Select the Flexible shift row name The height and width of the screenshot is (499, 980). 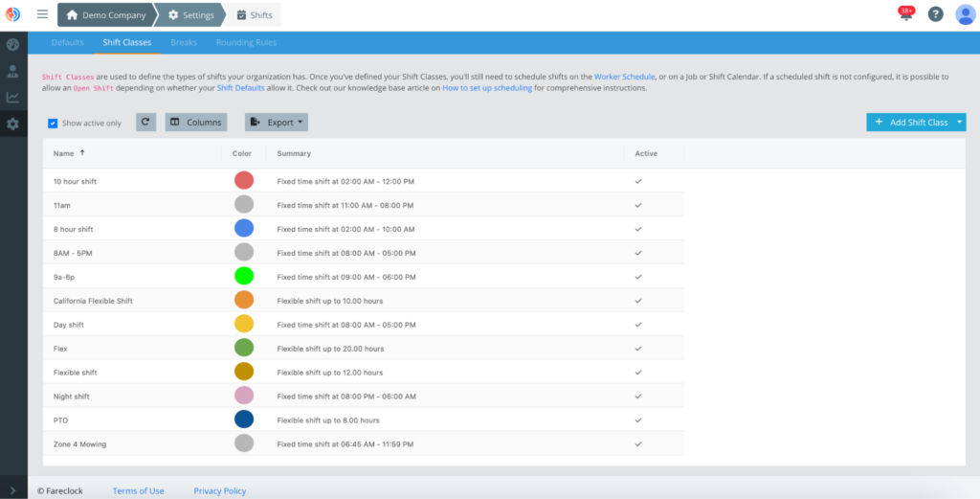(x=75, y=372)
